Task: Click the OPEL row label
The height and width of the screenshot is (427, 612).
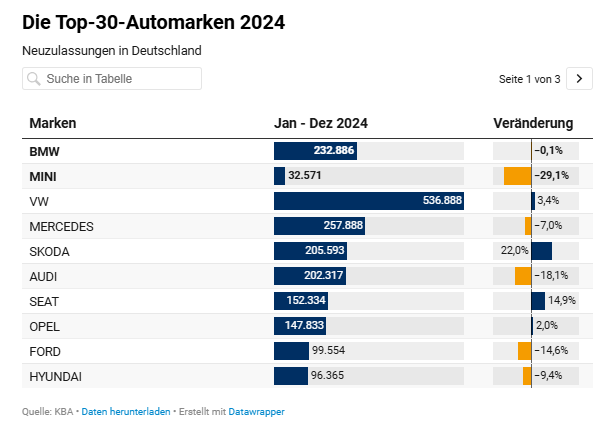Action: coord(44,327)
